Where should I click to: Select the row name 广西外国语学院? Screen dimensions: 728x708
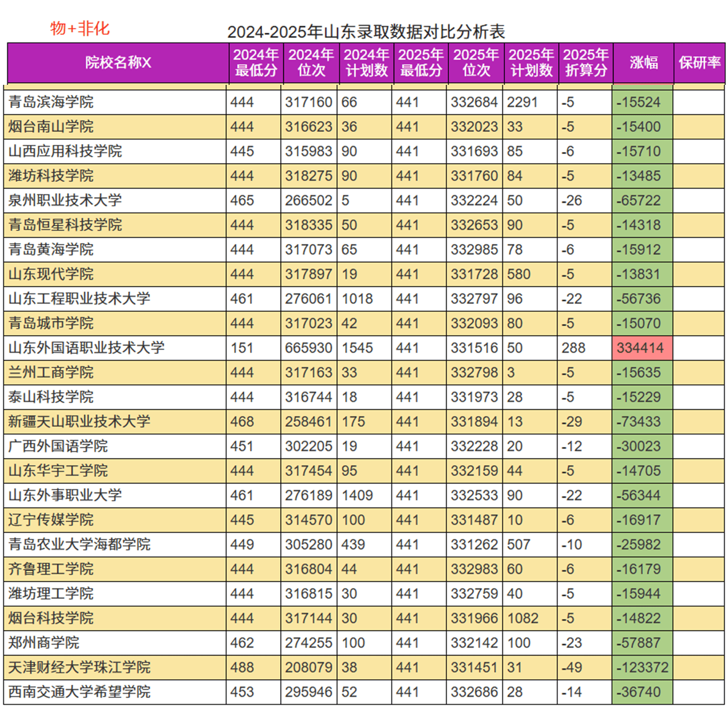[x=58, y=446]
